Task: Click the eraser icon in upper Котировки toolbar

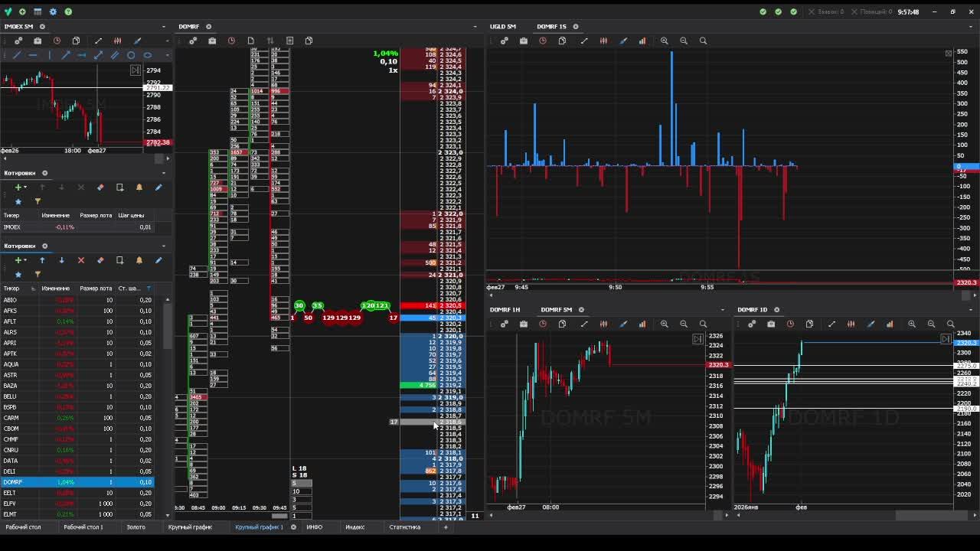Action: click(100, 187)
